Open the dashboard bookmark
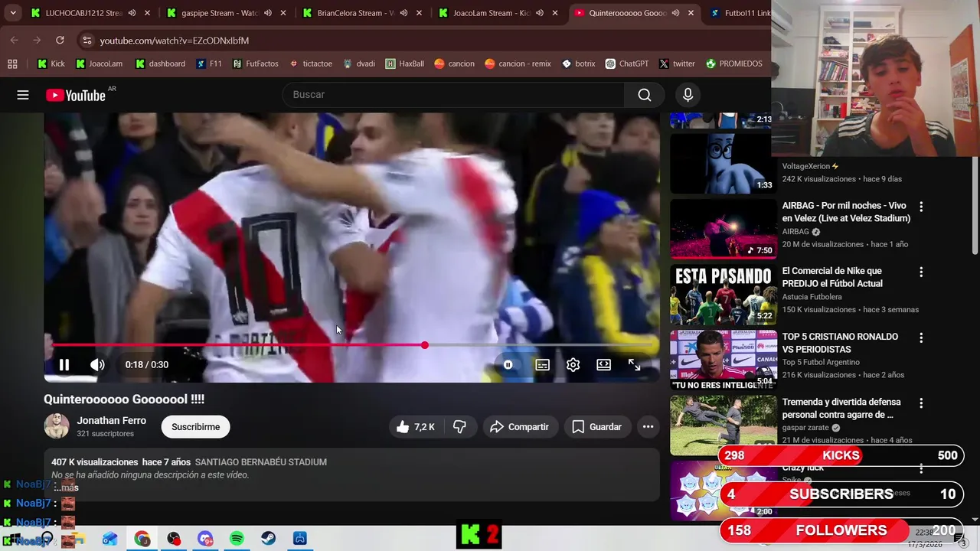The height and width of the screenshot is (551, 980). (160, 64)
